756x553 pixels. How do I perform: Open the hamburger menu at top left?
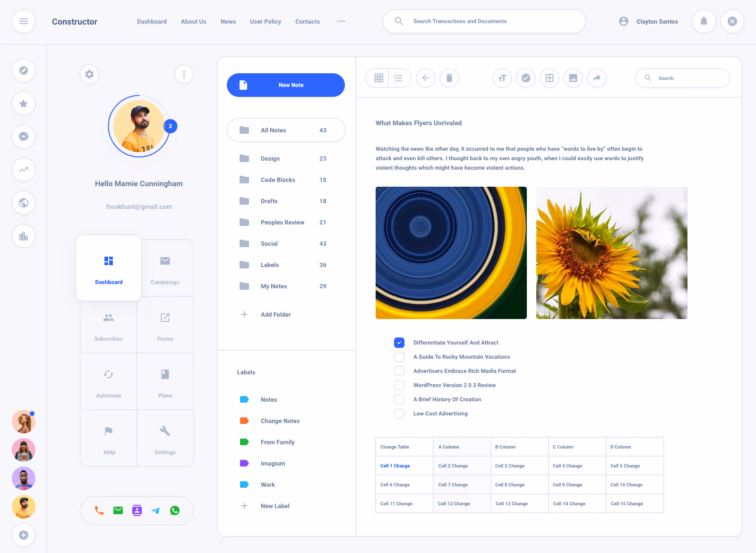click(x=24, y=21)
